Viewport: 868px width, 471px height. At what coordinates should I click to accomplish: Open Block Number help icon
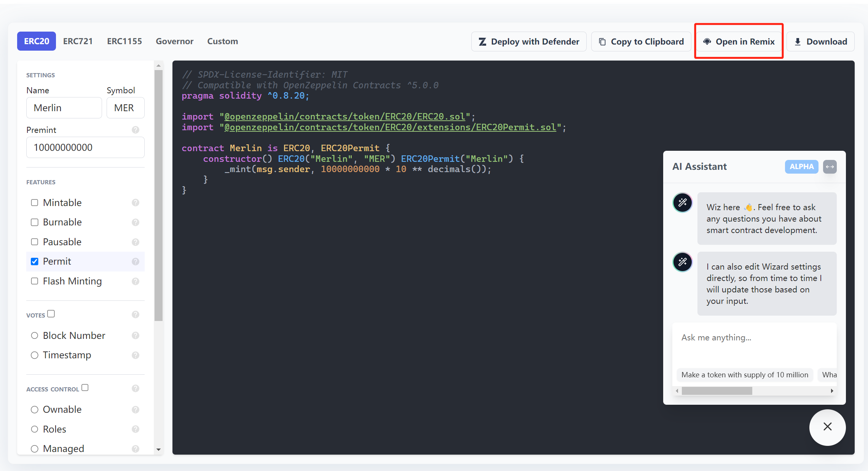pyautogui.click(x=136, y=335)
